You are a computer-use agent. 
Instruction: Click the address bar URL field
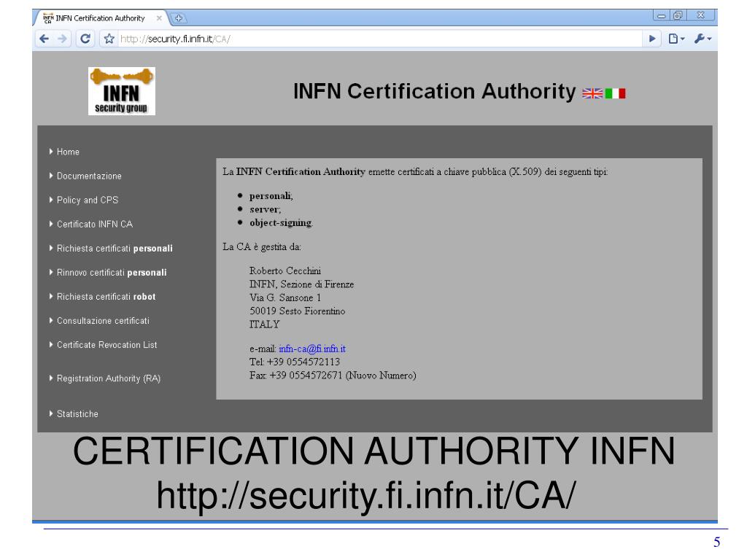379,39
